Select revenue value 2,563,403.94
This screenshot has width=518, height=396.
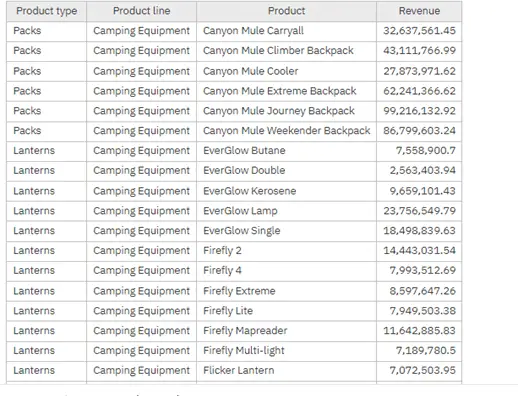[x=423, y=171]
